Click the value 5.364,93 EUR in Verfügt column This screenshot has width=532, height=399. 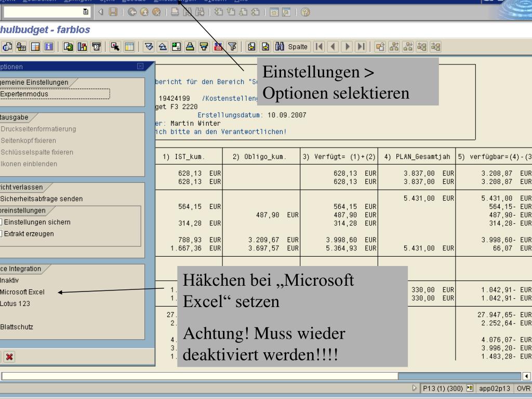351,248
